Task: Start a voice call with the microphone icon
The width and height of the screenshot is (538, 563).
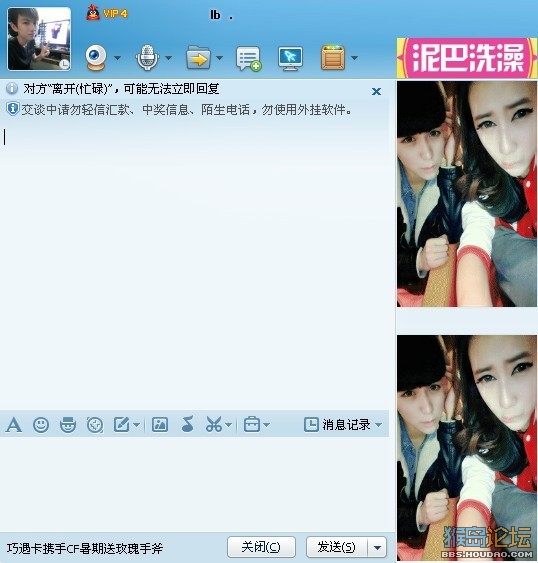Action: coord(147,57)
